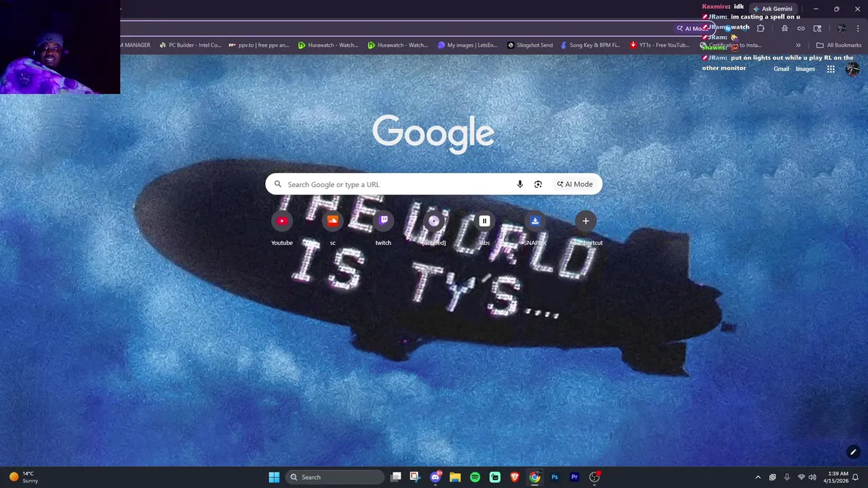Screen dimensions: 868x488
Task: Open the Chrome three-dot menu
Action: (x=859, y=28)
